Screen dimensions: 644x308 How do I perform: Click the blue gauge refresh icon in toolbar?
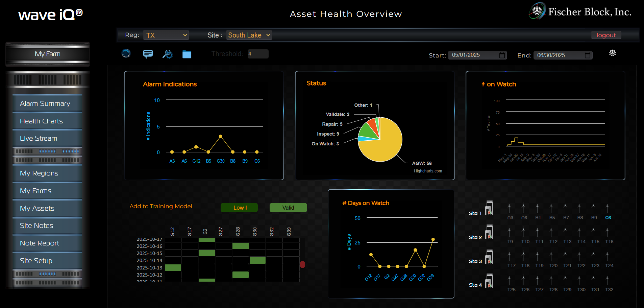coord(126,53)
